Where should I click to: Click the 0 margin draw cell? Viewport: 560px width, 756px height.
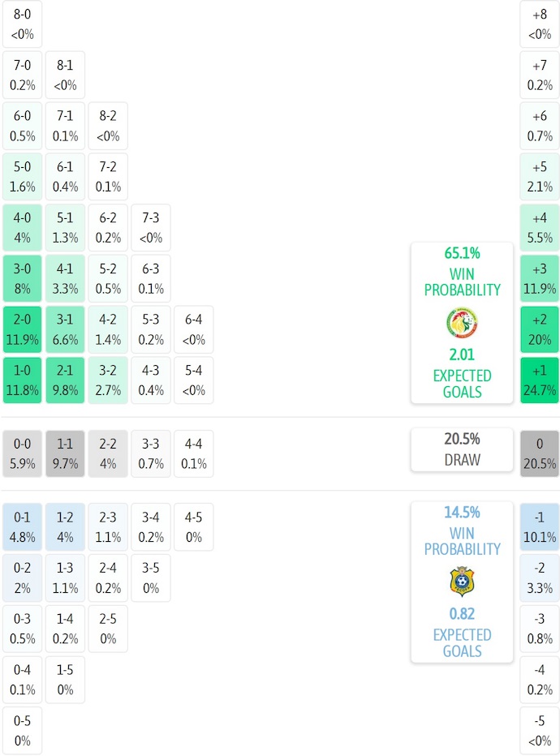click(x=540, y=453)
